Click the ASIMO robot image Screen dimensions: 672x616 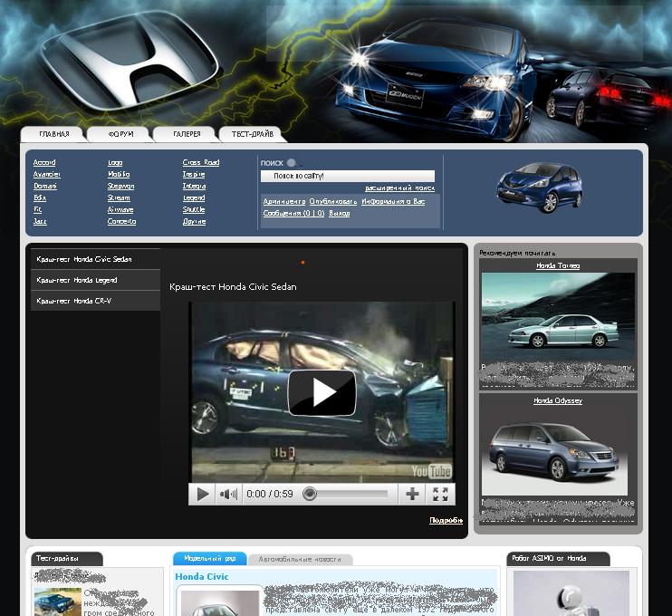(571, 593)
